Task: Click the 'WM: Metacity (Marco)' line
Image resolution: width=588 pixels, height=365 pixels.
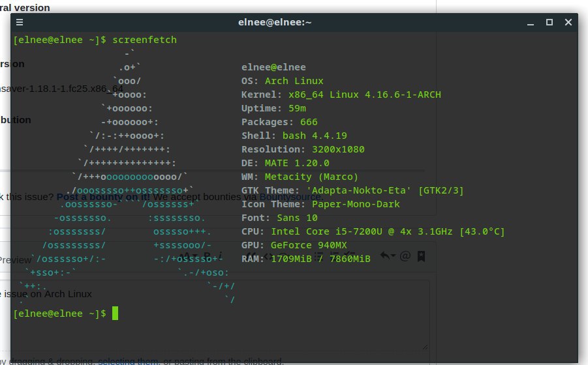Action: pyautogui.click(x=300, y=177)
